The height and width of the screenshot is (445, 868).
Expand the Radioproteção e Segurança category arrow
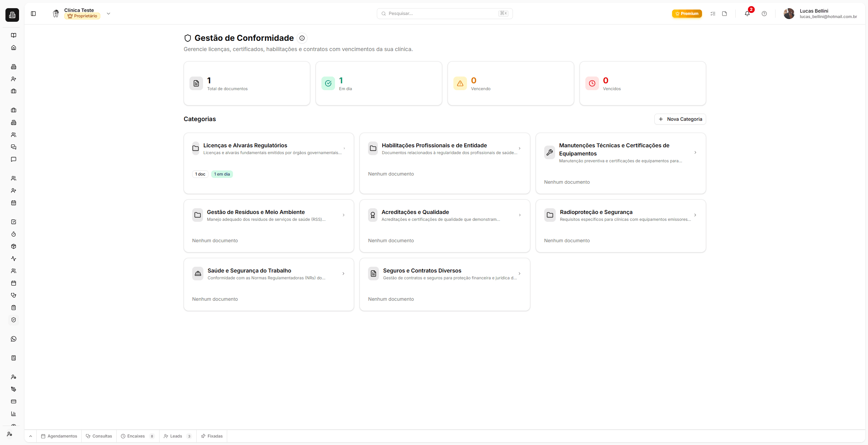695,215
